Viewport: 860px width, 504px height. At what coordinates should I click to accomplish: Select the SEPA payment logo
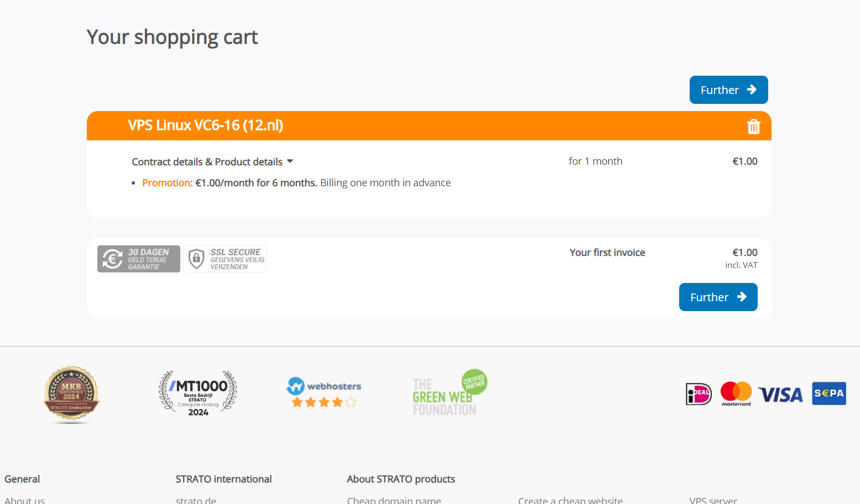(828, 393)
